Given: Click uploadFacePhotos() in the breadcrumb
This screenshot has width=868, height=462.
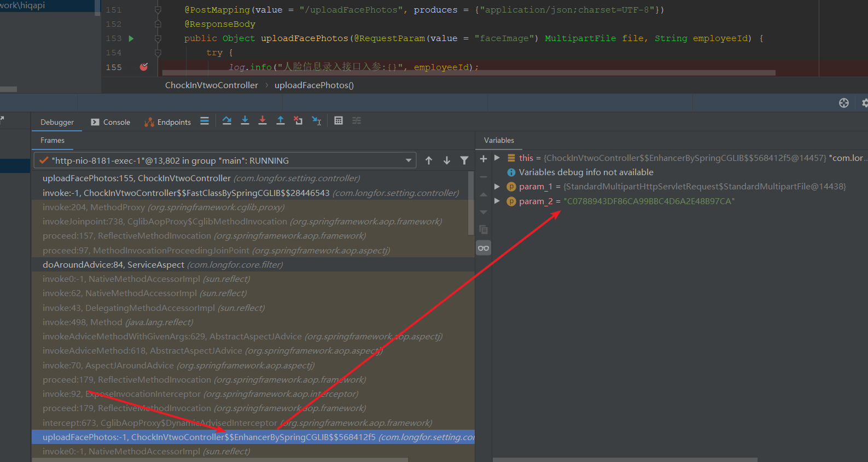Looking at the screenshot, I should (x=314, y=85).
